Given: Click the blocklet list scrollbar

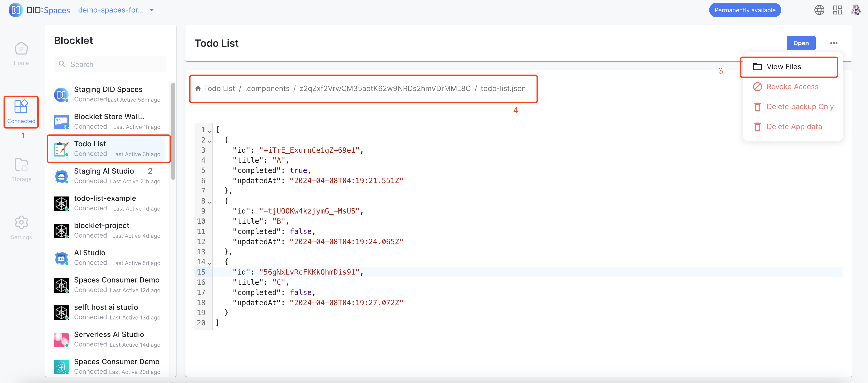Looking at the screenshot, I should 173,131.
